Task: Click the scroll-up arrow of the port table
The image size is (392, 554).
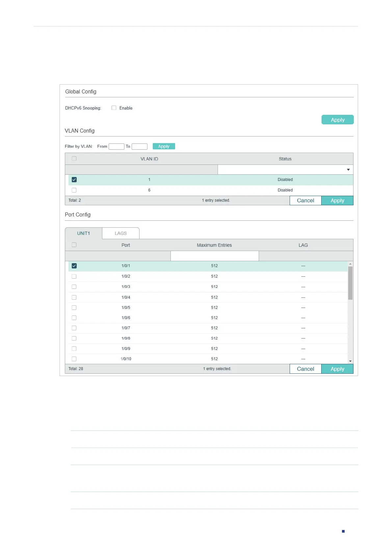Action: (x=350, y=264)
